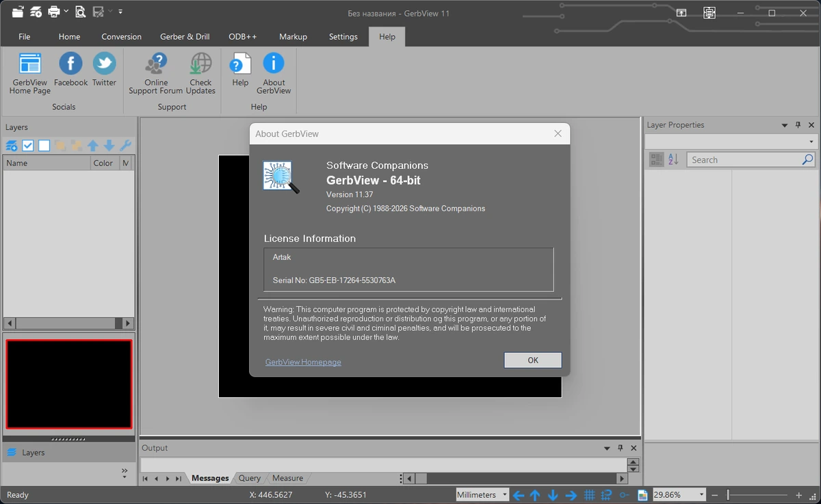Check all layers checkbox icon

[x=28, y=146]
